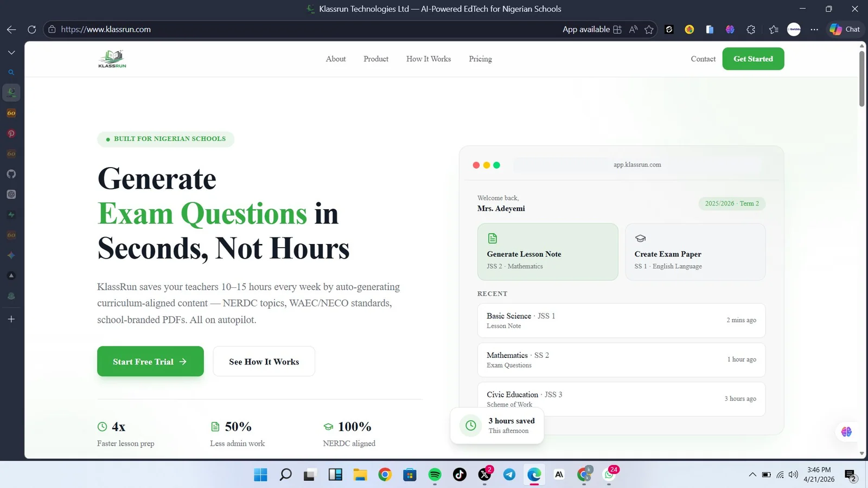
Task: Open How It Works in navigation
Action: click(428, 59)
